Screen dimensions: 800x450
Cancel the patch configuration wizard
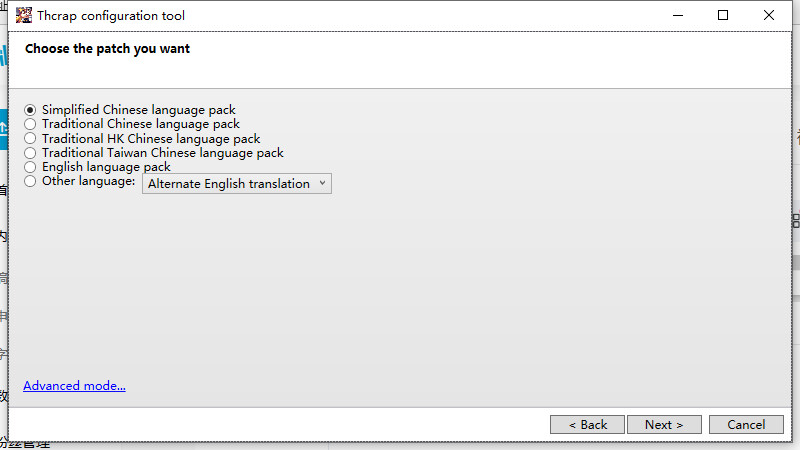coord(746,425)
